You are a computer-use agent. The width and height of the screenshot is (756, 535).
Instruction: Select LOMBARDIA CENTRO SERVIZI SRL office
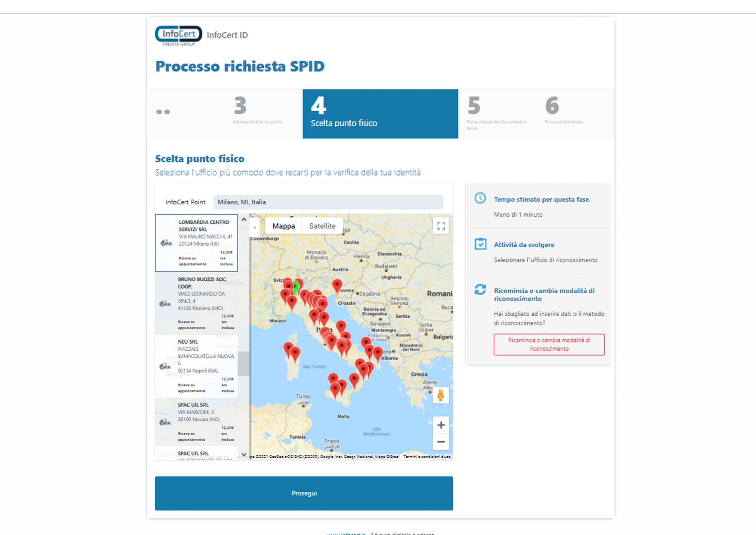click(x=196, y=243)
